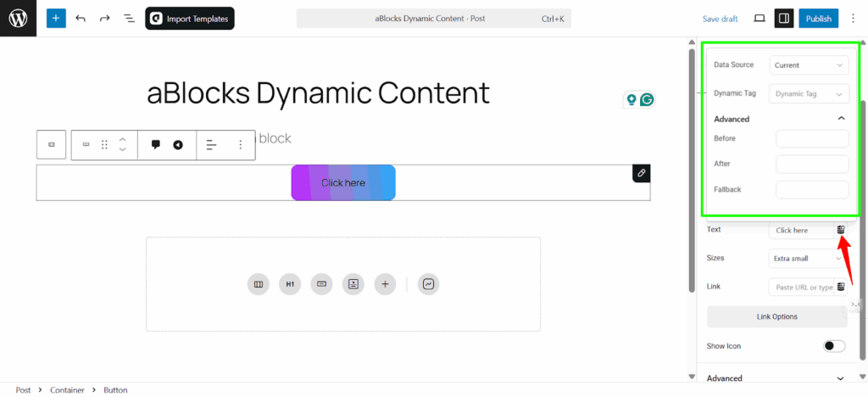
Task: Open the Sizes dropdown showing Extra small
Action: click(808, 258)
